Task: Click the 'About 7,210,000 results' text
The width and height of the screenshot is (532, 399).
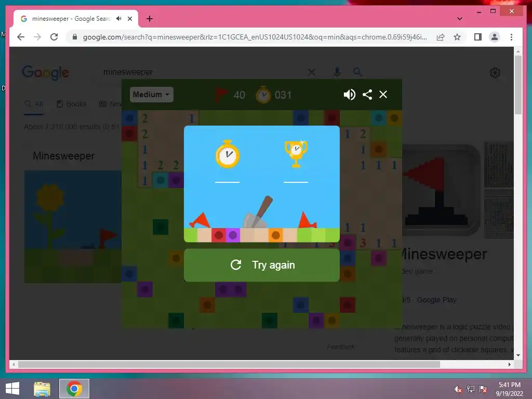Action: (x=71, y=127)
